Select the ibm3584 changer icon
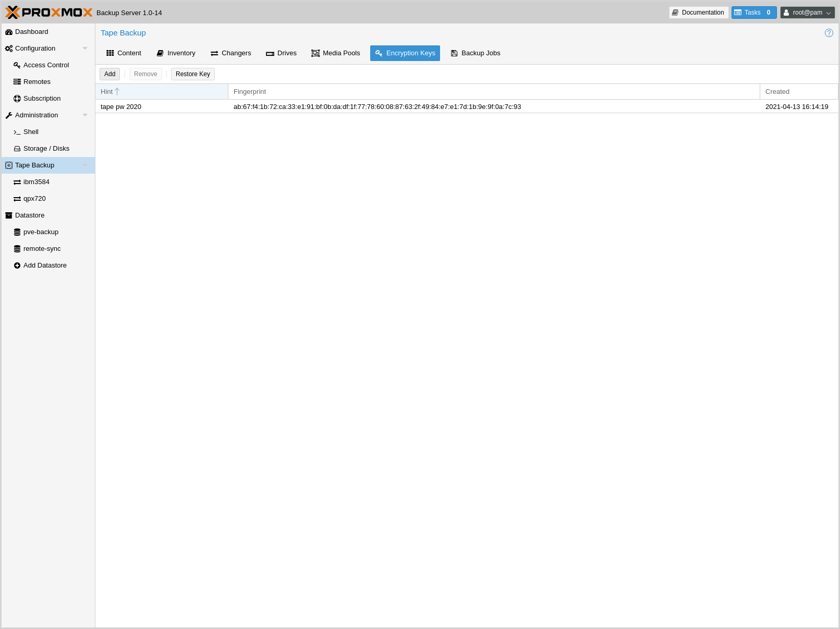The image size is (840, 629). coord(17,182)
